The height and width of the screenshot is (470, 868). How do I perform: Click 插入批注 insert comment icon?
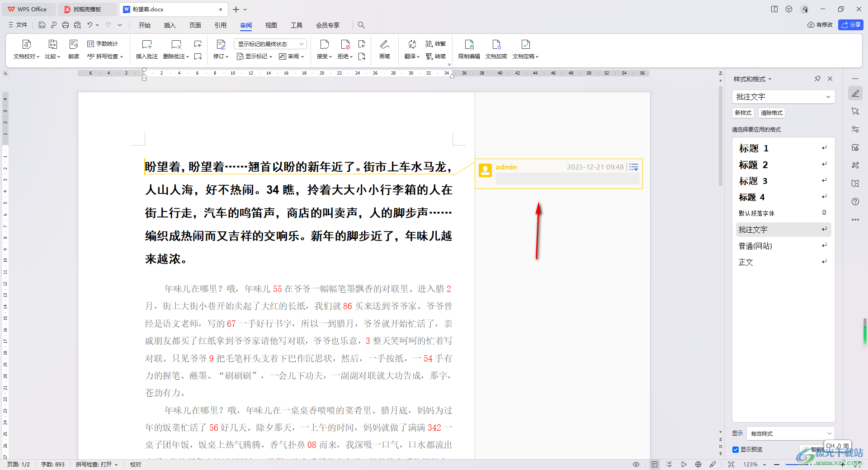coord(147,44)
